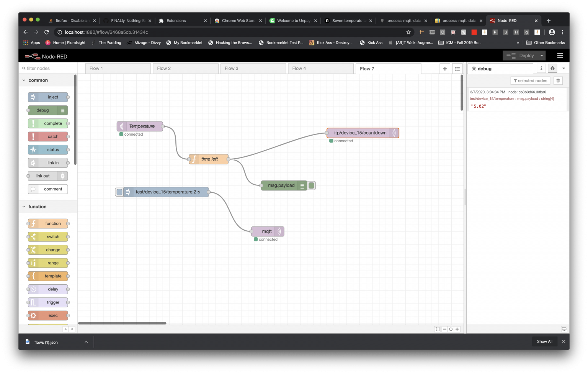Open the info sidebar tab icon
This screenshot has width=588, height=374.
(x=541, y=68)
